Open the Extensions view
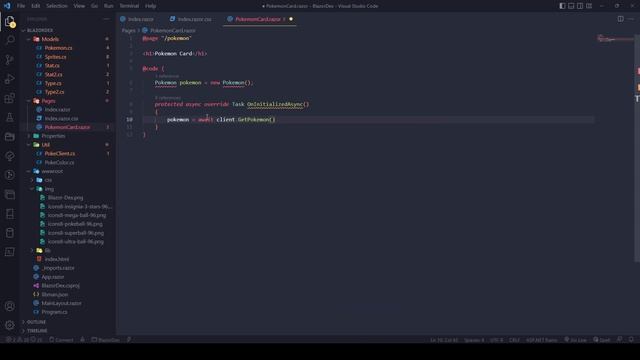Screen dimensions: 640x360 (10, 98)
